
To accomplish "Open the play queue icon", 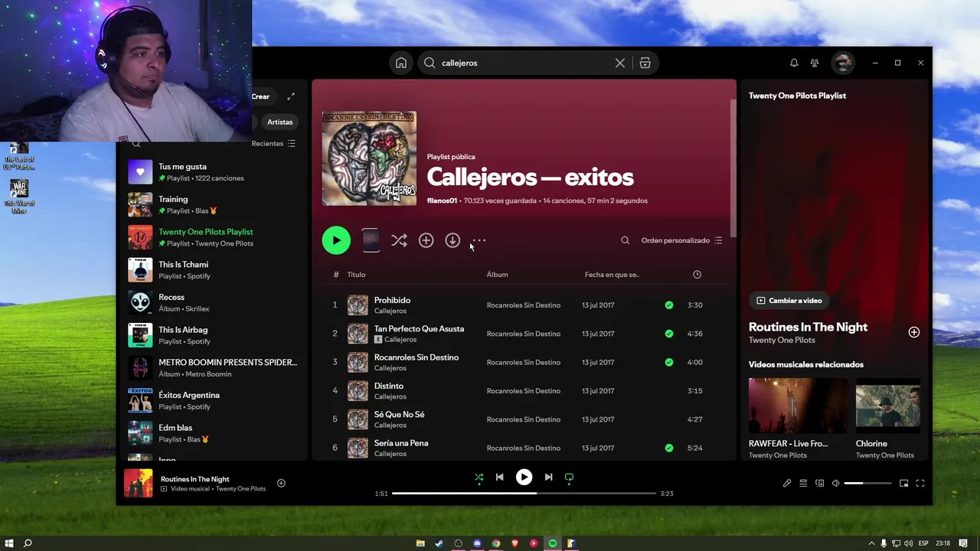I will pos(803,483).
